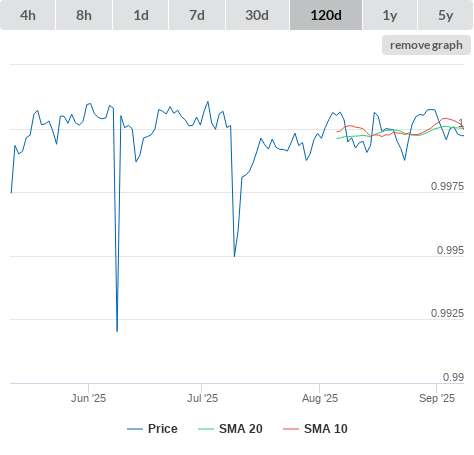Click the red SMA 10 legend swatch
Screen dimensions: 474x455
[291, 429]
